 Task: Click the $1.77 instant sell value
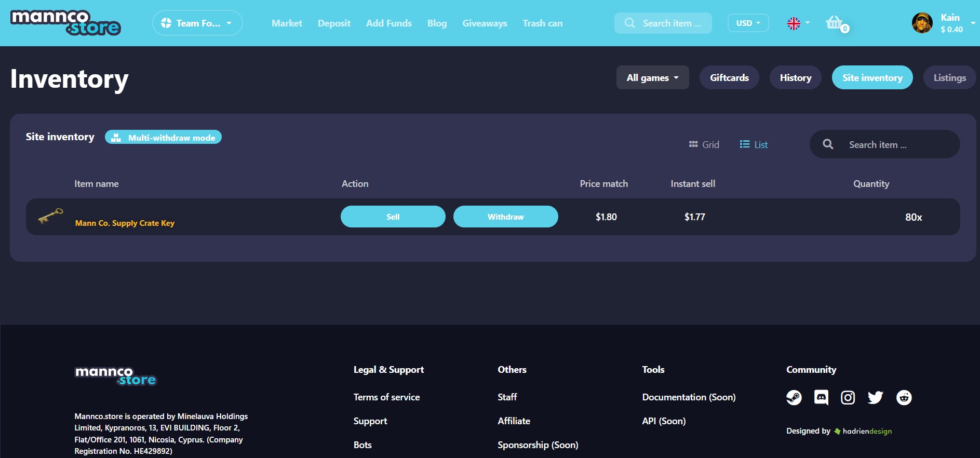point(695,217)
